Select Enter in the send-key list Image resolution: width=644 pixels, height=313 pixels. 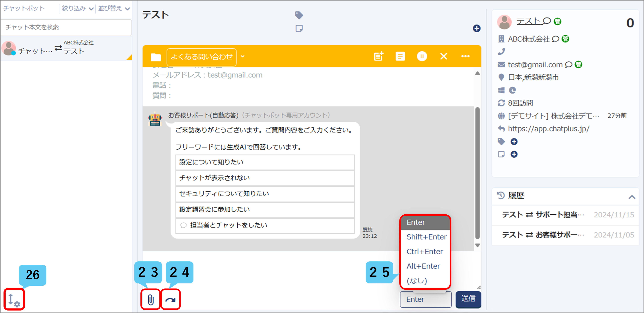(x=425, y=222)
